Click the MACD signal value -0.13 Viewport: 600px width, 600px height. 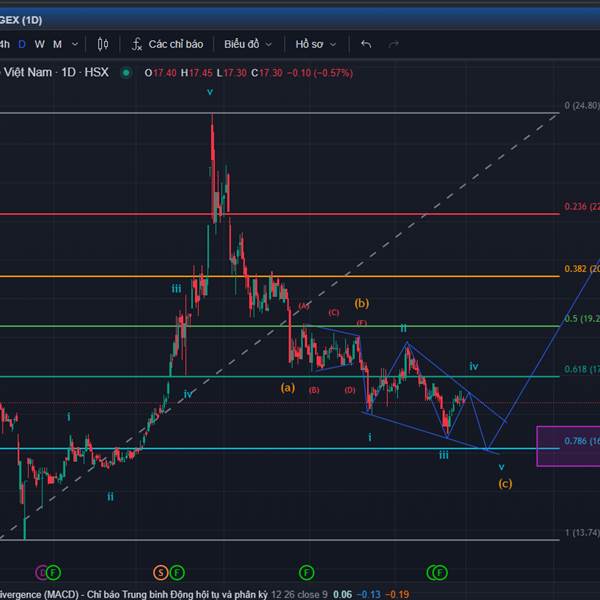pyautogui.click(x=368, y=595)
